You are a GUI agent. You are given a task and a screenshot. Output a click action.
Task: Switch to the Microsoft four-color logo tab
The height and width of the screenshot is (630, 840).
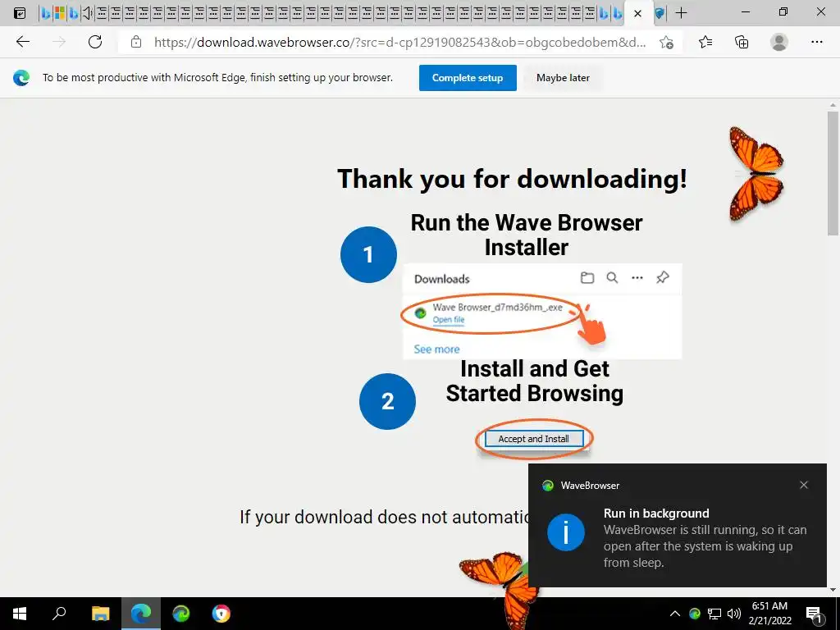click(59, 13)
